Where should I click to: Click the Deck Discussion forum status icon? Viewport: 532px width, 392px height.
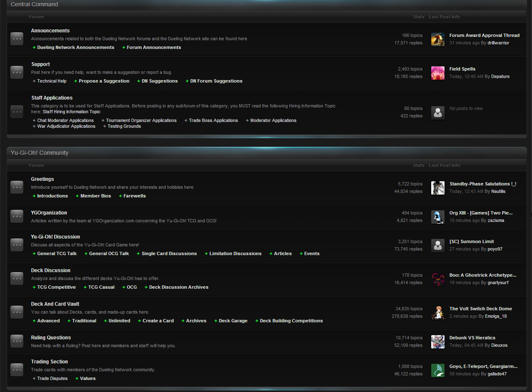tap(17, 278)
